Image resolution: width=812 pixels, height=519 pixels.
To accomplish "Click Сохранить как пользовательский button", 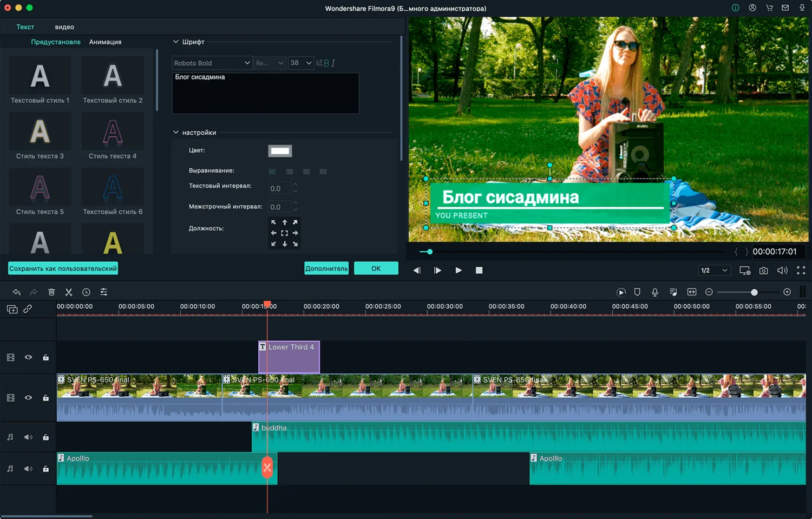I will tap(63, 268).
